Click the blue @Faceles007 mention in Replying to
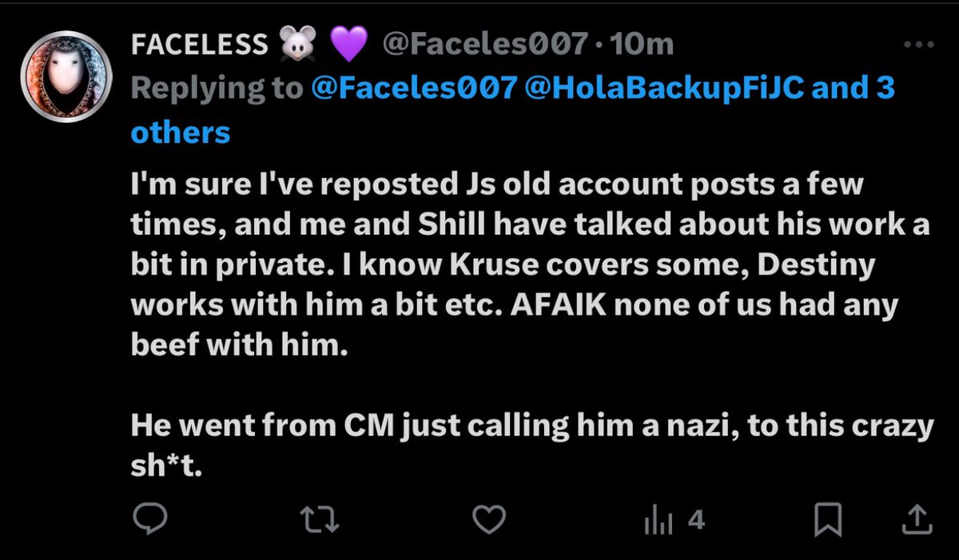 pyautogui.click(x=412, y=89)
